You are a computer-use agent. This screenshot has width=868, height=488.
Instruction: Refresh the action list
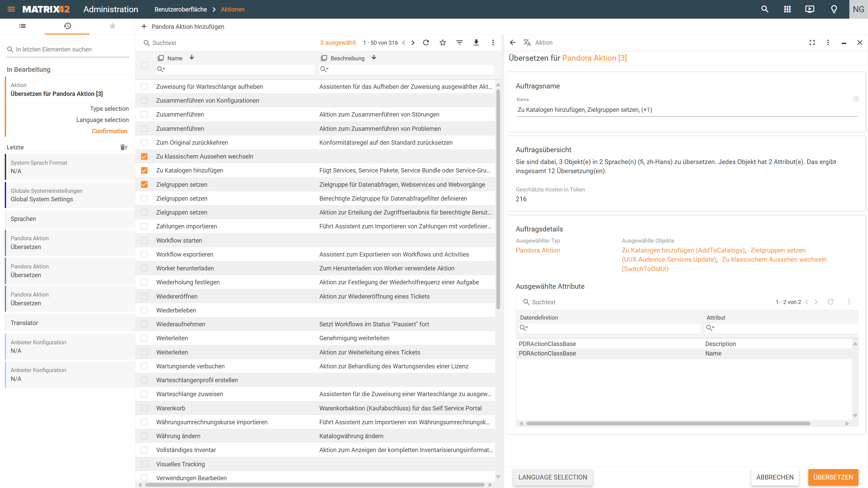[x=426, y=43]
